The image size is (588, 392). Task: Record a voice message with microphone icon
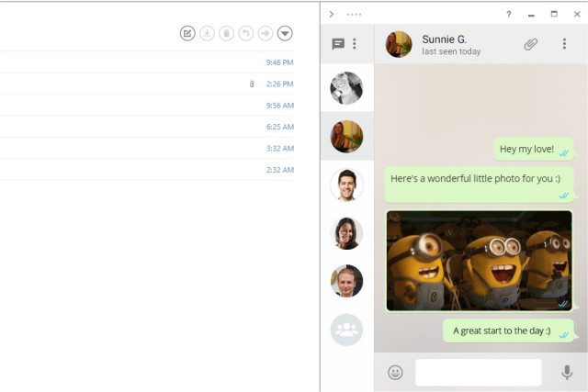[567, 372]
